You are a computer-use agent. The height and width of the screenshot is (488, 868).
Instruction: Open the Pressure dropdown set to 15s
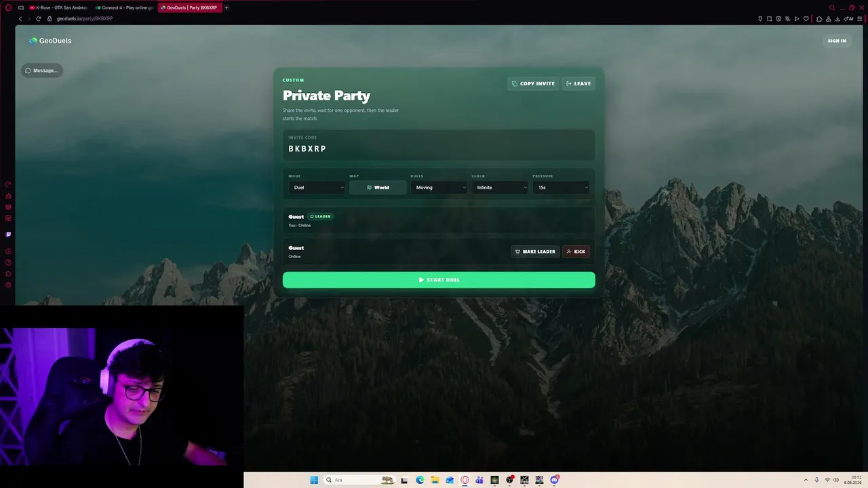pyautogui.click(x=561, y=188)
